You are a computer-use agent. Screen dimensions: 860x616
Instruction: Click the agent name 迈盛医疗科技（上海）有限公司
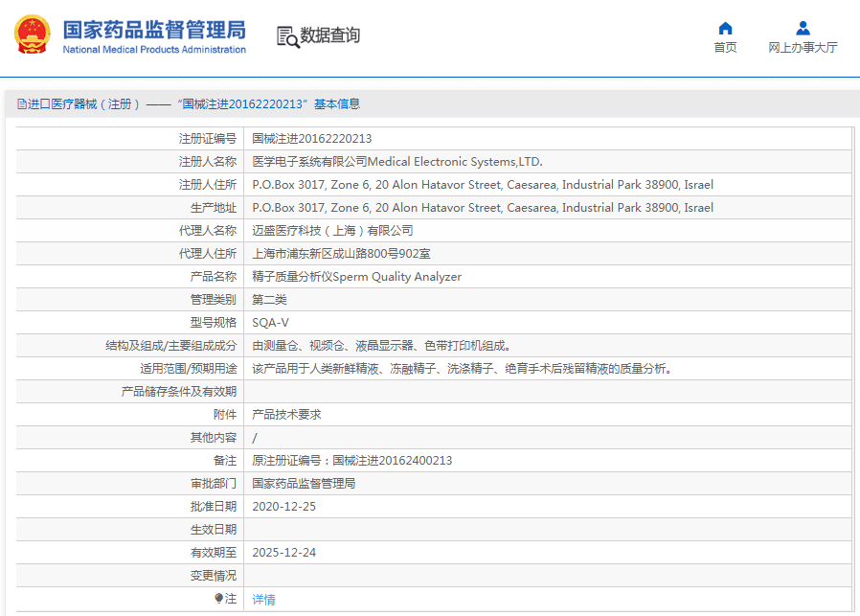(332, 231)
